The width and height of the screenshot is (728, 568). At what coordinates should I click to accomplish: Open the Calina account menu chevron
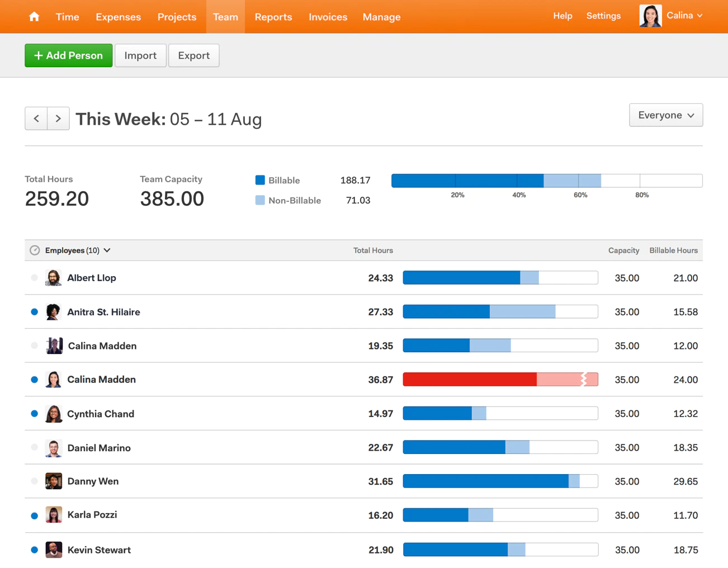(698, 16)
